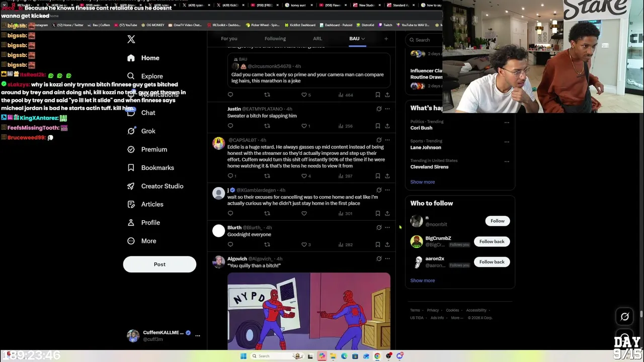Bookmark the circusmonk54678 post
The image size is (644, 362).
tap(378, 95)
